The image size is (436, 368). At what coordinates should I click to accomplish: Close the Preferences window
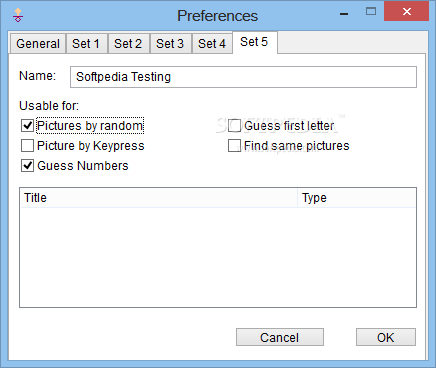click(406, 12)
